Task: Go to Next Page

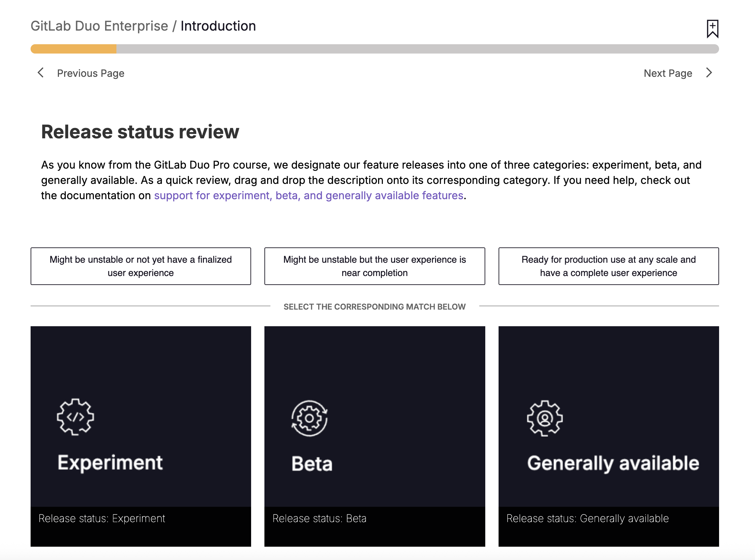Action: pyautogui.click(x=668, y=73)
